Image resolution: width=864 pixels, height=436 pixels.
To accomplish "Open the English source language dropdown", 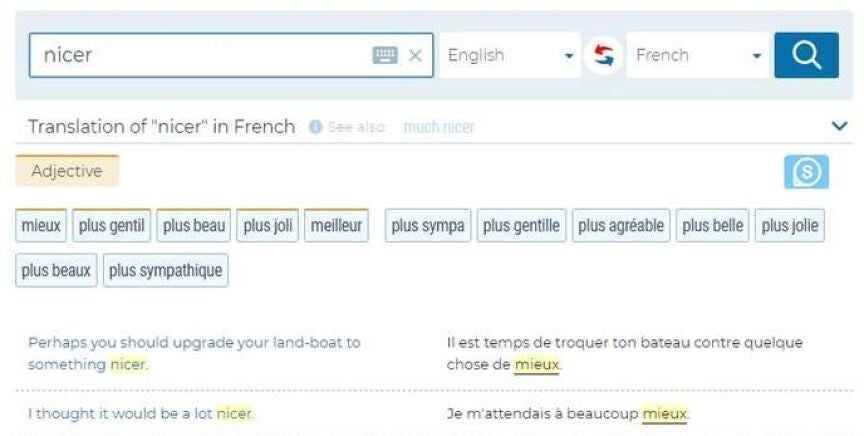I will [510, 56].
